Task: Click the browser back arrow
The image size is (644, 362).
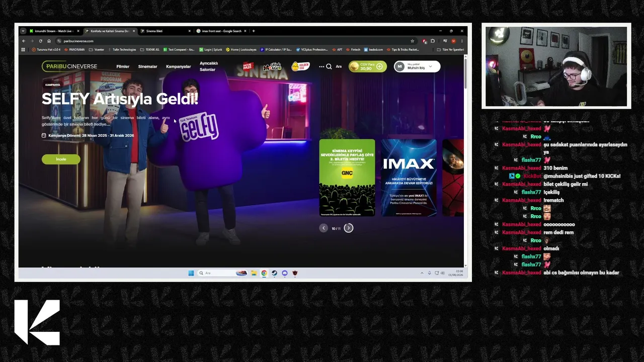Action: point(23,41)
